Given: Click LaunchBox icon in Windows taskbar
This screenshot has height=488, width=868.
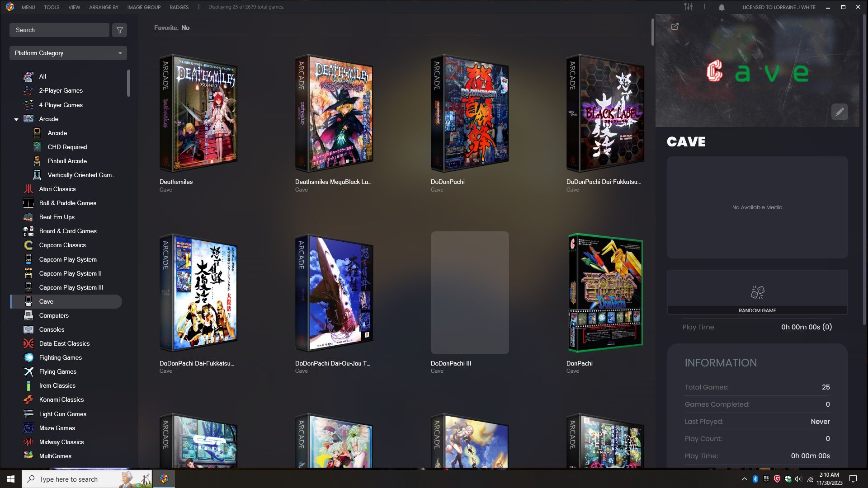Looking at the screenshot, I should coord(164,479).
